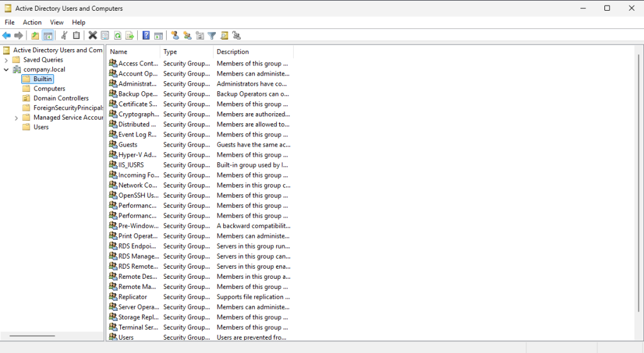
Task: Click the Guests group icon
Action: 113,144
